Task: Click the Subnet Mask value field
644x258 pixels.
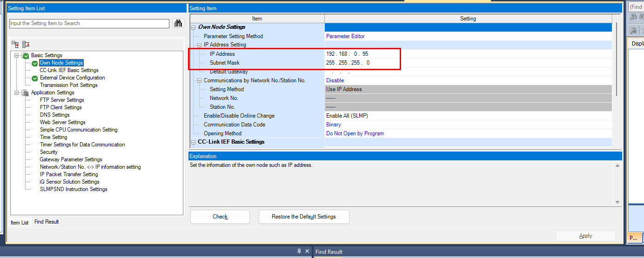Action: (468, 63)
